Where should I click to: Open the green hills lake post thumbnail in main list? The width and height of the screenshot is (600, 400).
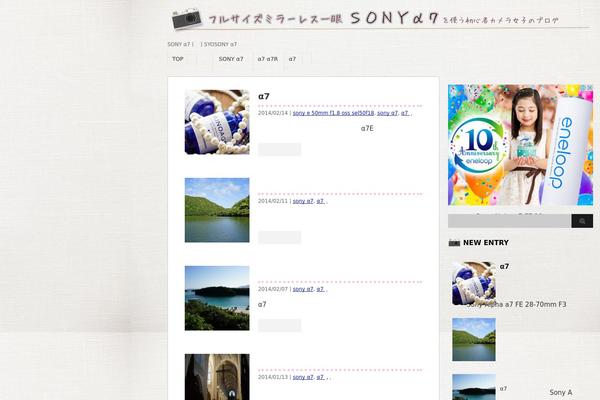click(x=217, y=210)
